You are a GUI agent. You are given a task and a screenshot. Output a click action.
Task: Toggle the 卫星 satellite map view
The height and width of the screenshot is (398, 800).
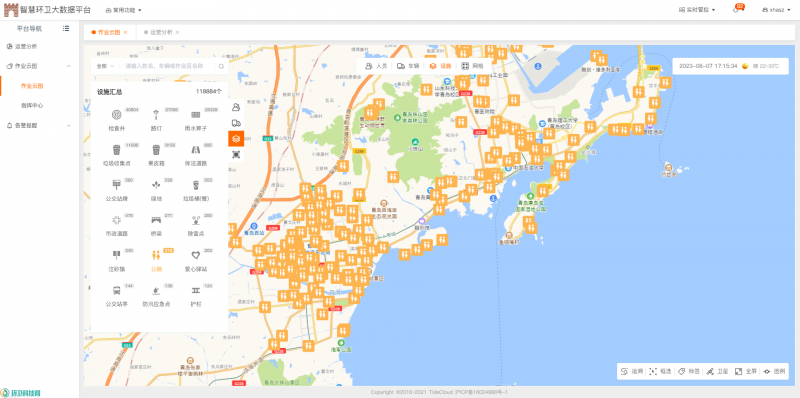coord(717,371)
